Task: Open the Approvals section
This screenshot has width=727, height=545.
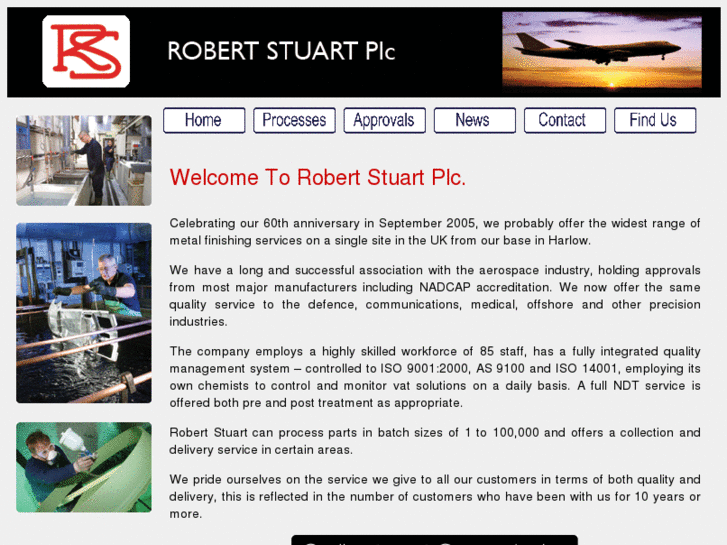Action: coord(384,120)
